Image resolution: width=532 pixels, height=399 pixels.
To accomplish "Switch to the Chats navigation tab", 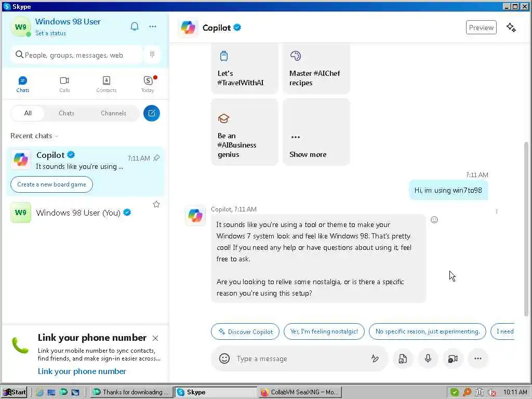I will 23,84.
